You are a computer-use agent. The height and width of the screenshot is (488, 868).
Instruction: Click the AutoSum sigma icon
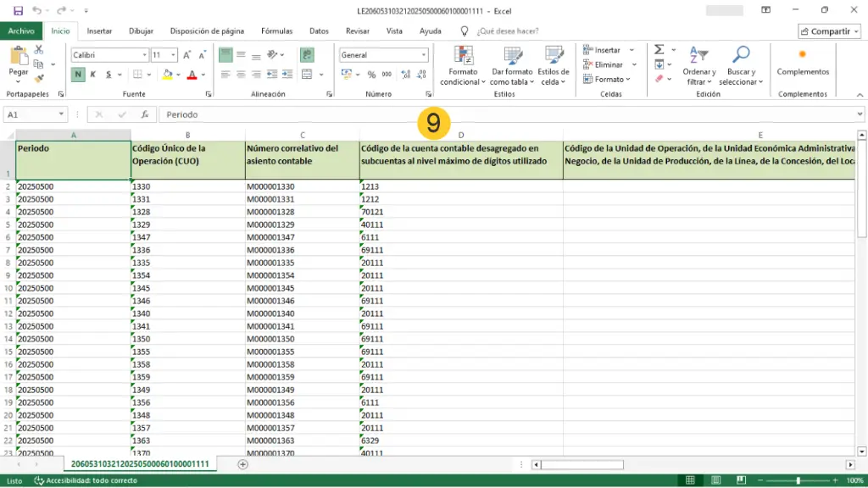659,51
